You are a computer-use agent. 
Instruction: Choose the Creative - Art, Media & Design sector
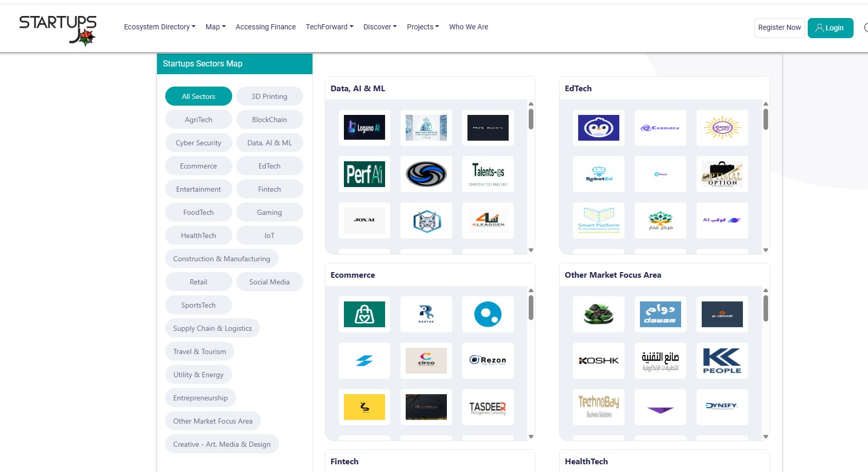tap(222, 444)
